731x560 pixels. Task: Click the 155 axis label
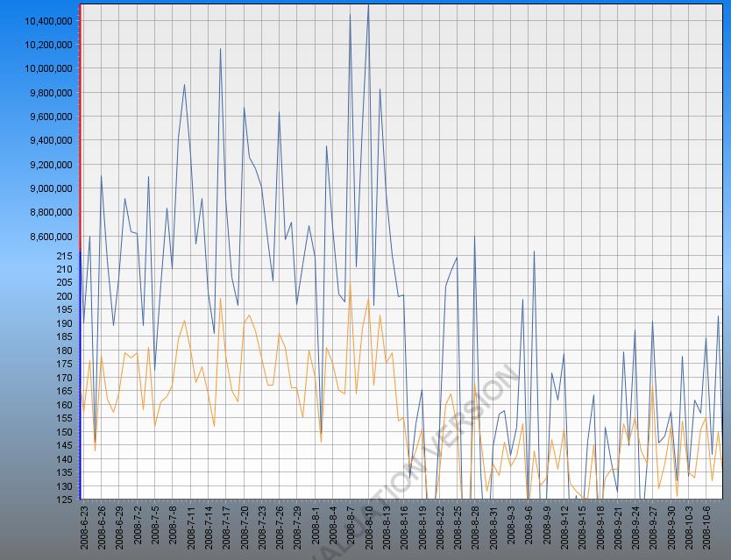click(65, 418)
